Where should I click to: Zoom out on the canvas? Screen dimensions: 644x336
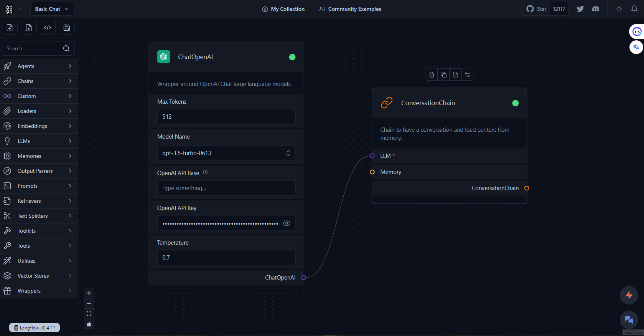coord(89,303)
